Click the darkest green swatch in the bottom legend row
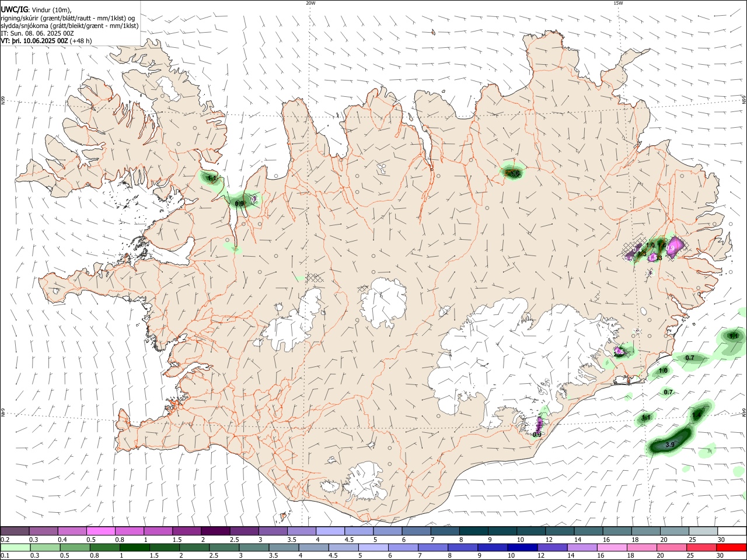Viewport: 747px width, 560px height. pos(134,548)
